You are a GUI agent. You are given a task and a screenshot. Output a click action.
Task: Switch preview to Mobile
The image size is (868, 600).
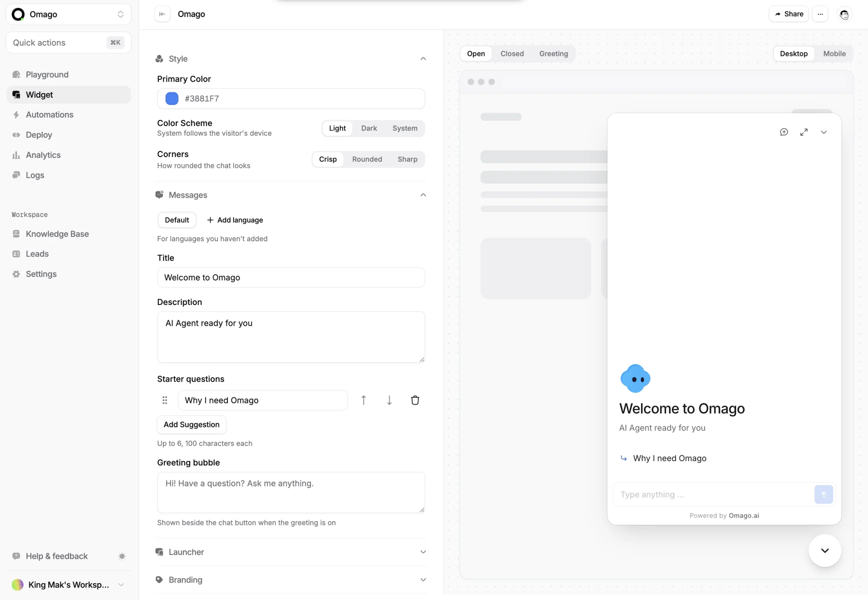click(834, 53)
